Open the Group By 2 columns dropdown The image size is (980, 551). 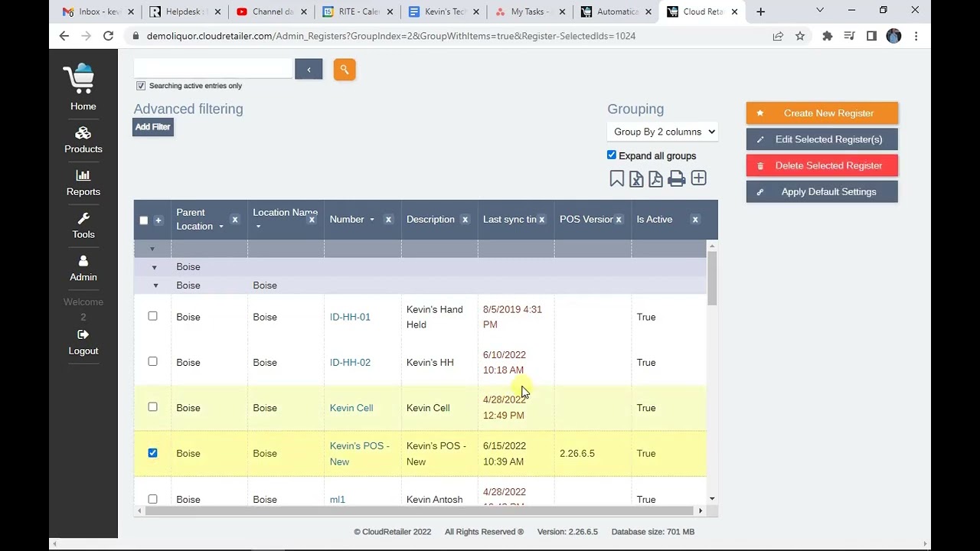pos(662,132)
